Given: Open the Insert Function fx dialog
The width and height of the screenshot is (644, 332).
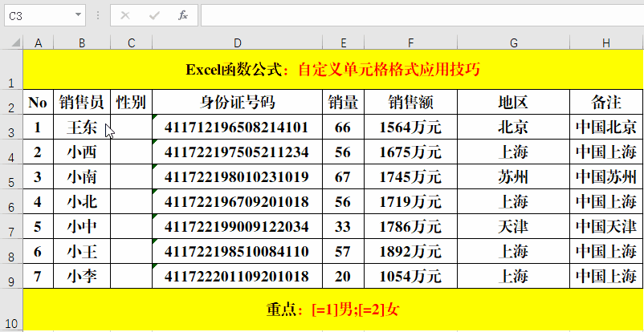Looking at the screenshot, I should [x=183, y=15].
